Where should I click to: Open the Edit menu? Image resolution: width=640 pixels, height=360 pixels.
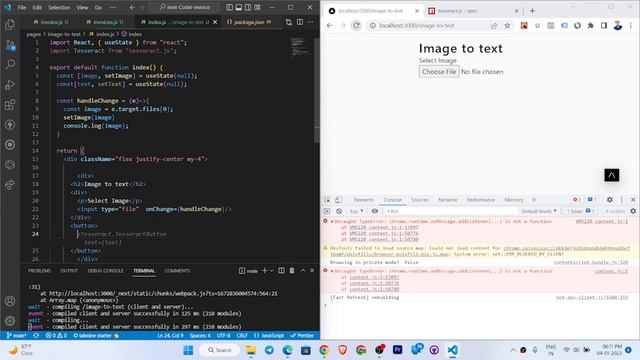[x=37, y=7]
